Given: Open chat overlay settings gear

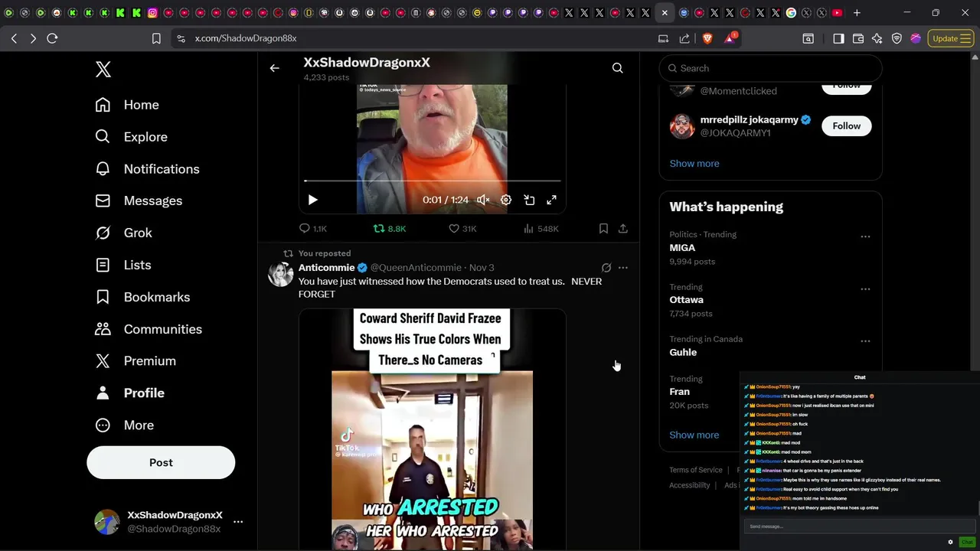Looking at the screenshot, I should pos(950,542).
